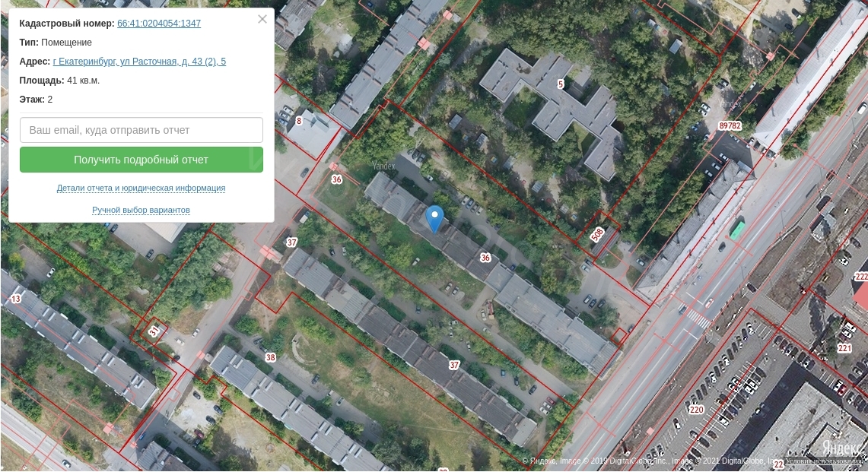Select map parcel label 89782
Viewport: 868px width, 472px height.
click(730, 125)
